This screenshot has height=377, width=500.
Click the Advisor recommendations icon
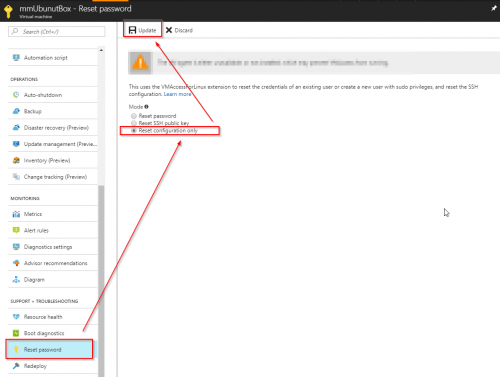point(16,263)
